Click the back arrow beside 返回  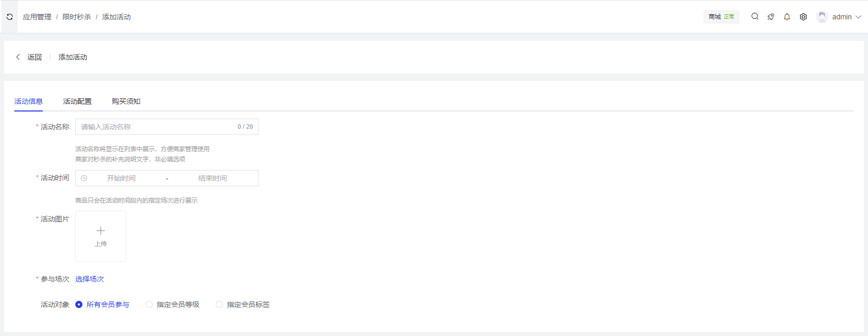click(18, 57)
